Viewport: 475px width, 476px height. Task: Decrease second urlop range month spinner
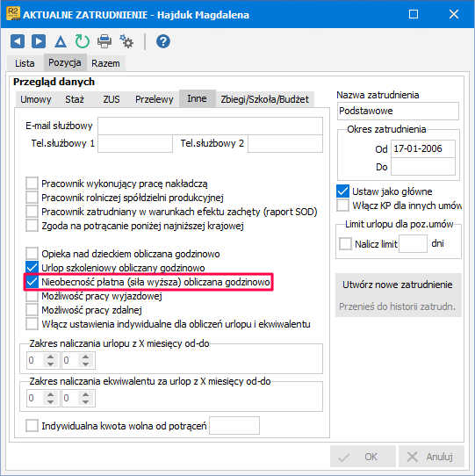click(85, 364)
